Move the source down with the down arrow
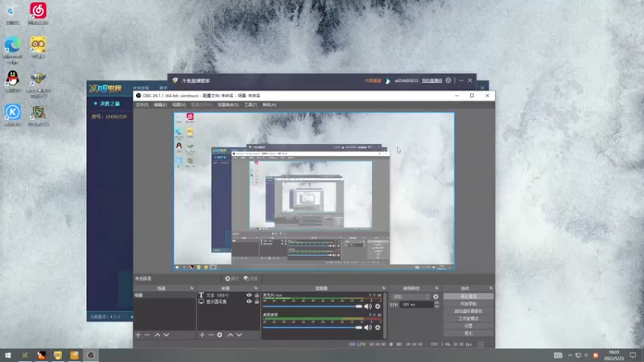The width and height of the screenshot is (644, 362). tap(239, 335)
